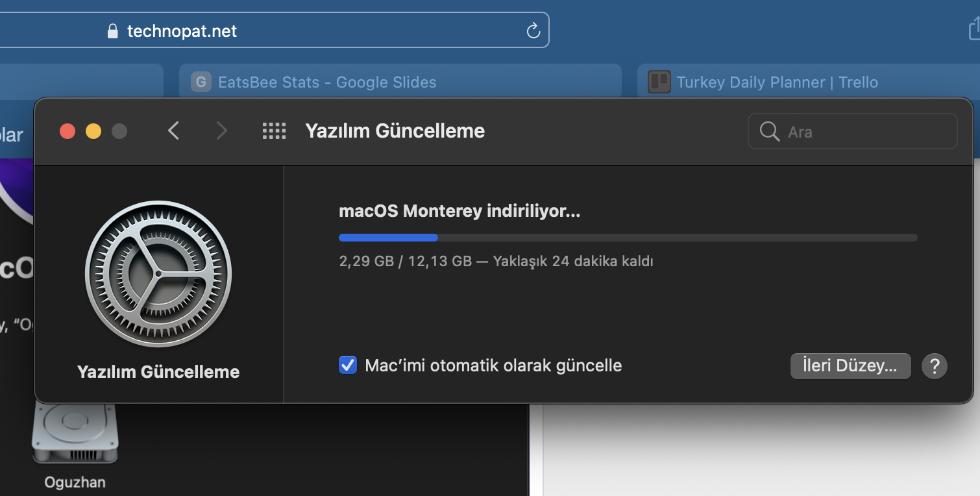Focus the Ara search field

(853, 132)
